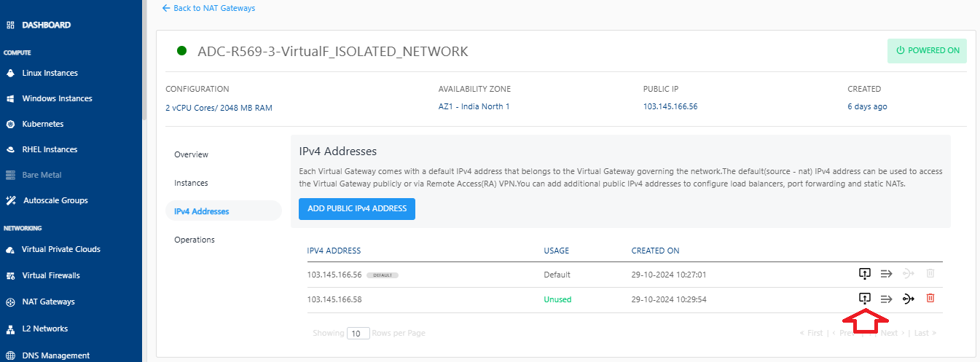Screen dimensions: 980x362
Task: Click the green 'Unused' usage value
Action: 557,299
